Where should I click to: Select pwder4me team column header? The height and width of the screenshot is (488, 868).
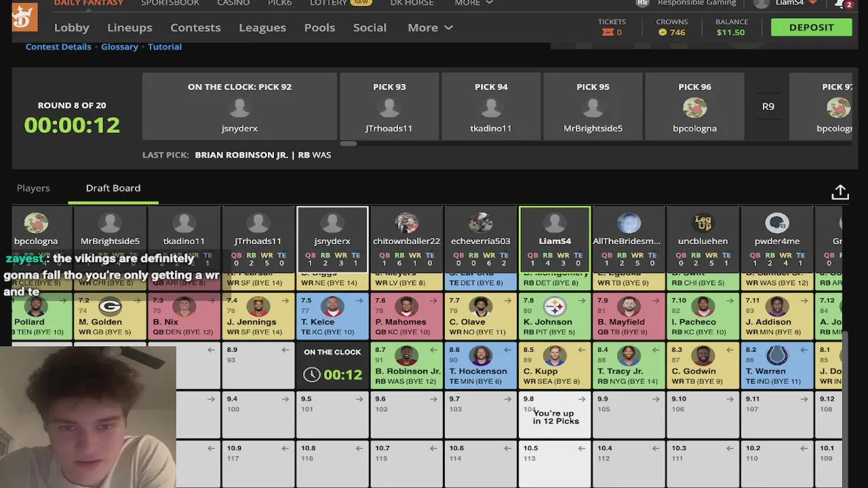[x=777, y=239]
